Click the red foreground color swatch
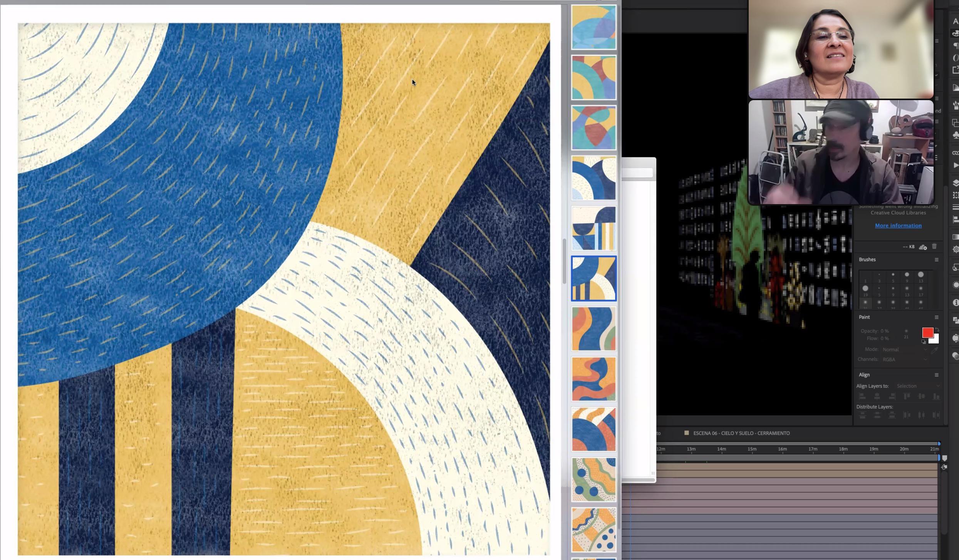 click(927, 332)
